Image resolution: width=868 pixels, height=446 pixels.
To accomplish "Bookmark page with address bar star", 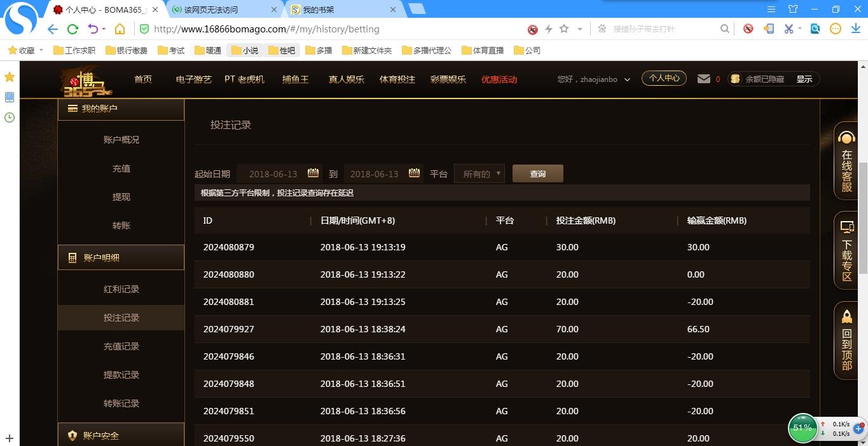I will [x=563, y=29].
